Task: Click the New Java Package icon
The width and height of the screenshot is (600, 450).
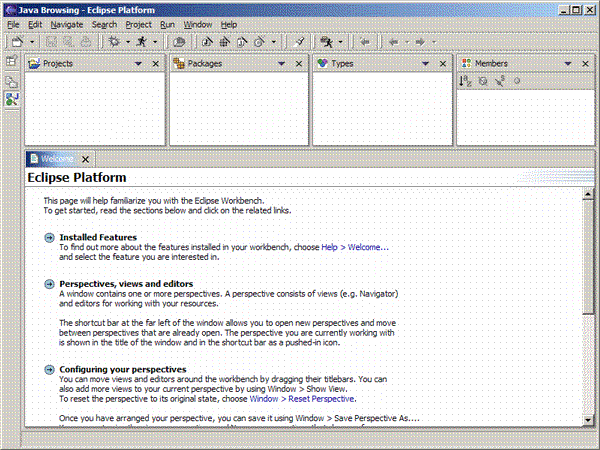Action: [x=225, y=42]
